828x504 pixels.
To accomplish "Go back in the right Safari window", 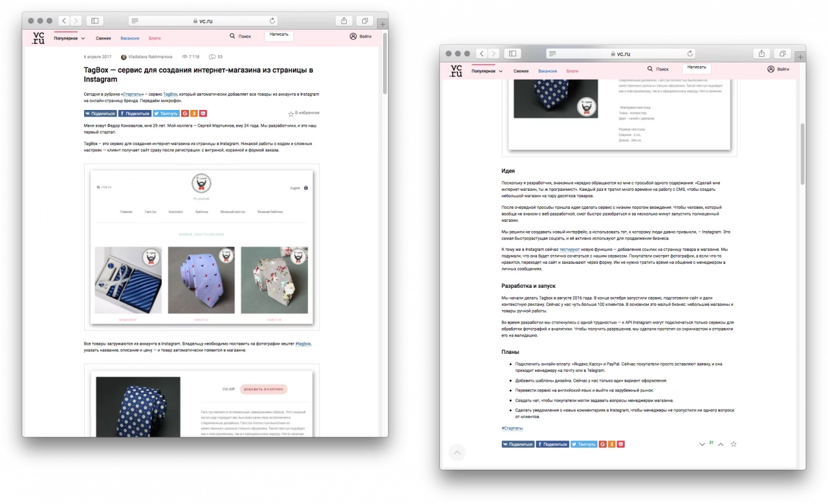I will pyautogui.click(x=481, y=54).
